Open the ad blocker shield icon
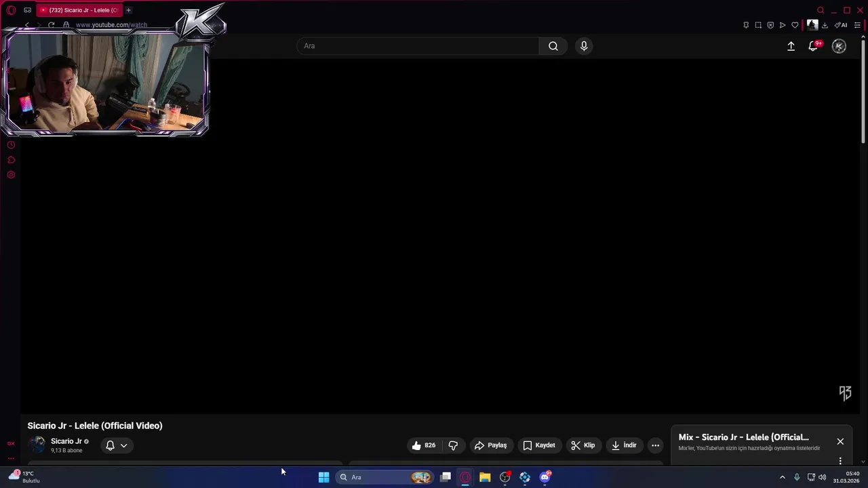This screenshot has height=488, width=868. 770,25
